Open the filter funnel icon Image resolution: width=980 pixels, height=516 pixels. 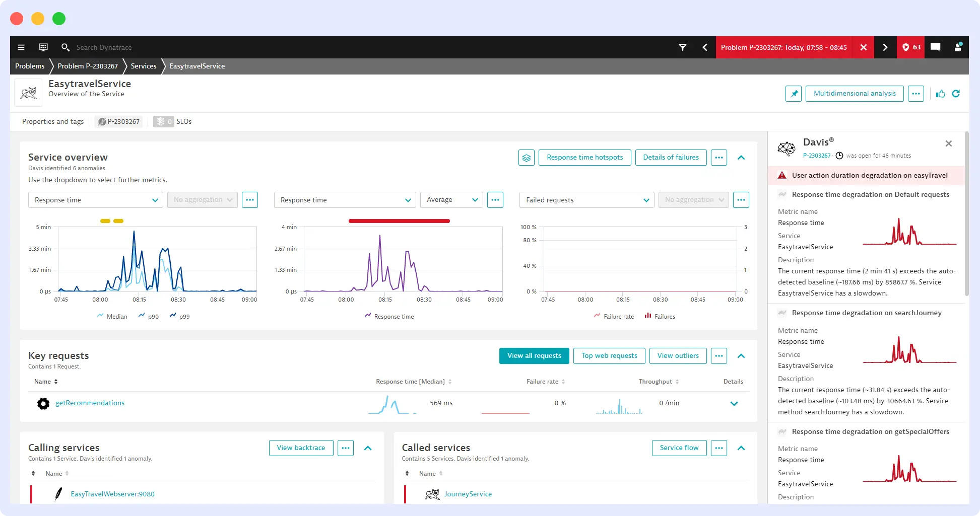pyautogui.click(x=683, y=47)
